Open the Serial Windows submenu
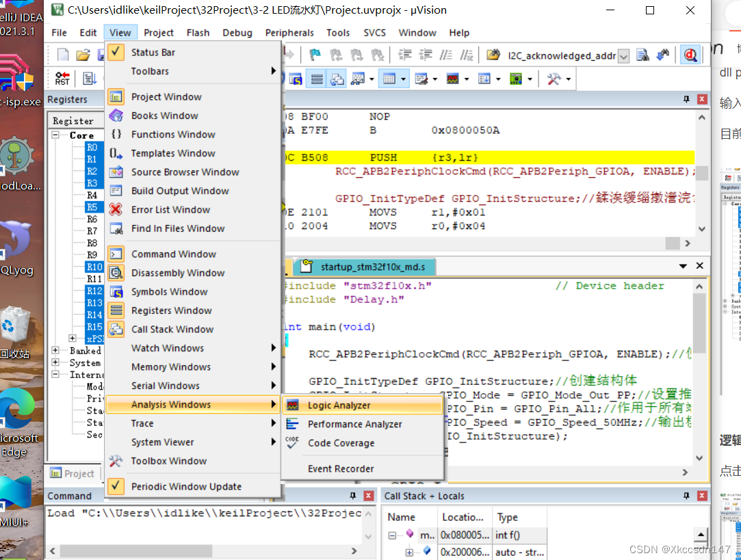This screenshot has height=560, width=741. pyautogui.click(x=193, y=386)
